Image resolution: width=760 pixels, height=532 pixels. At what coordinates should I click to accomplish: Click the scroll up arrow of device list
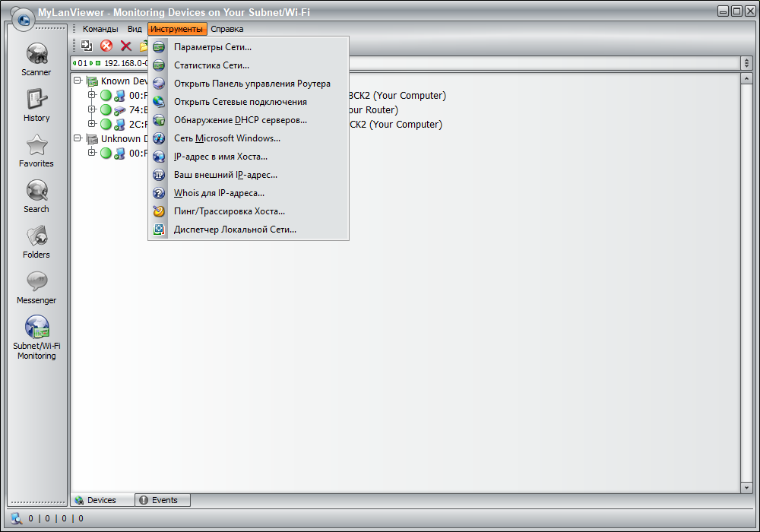click(746, 78)
